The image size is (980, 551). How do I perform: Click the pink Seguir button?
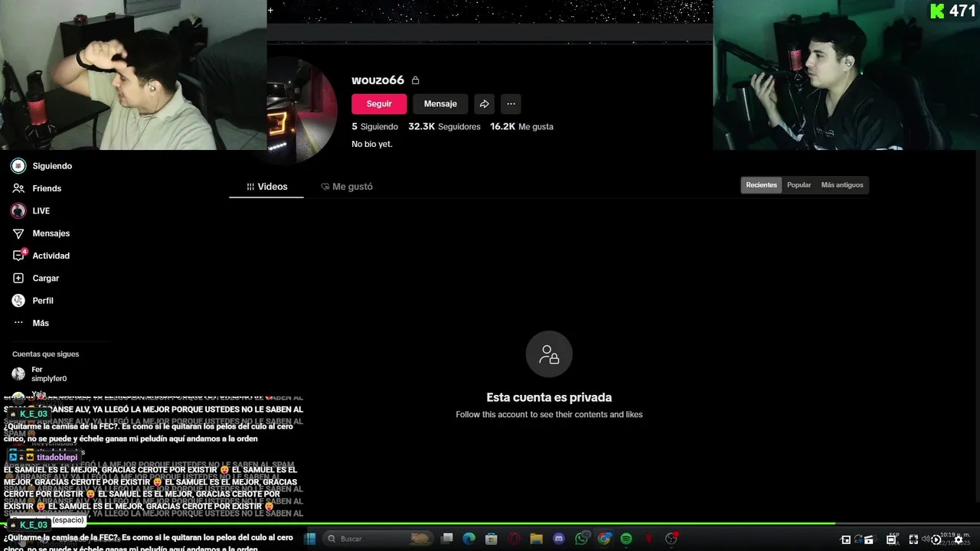coord(379,104)
